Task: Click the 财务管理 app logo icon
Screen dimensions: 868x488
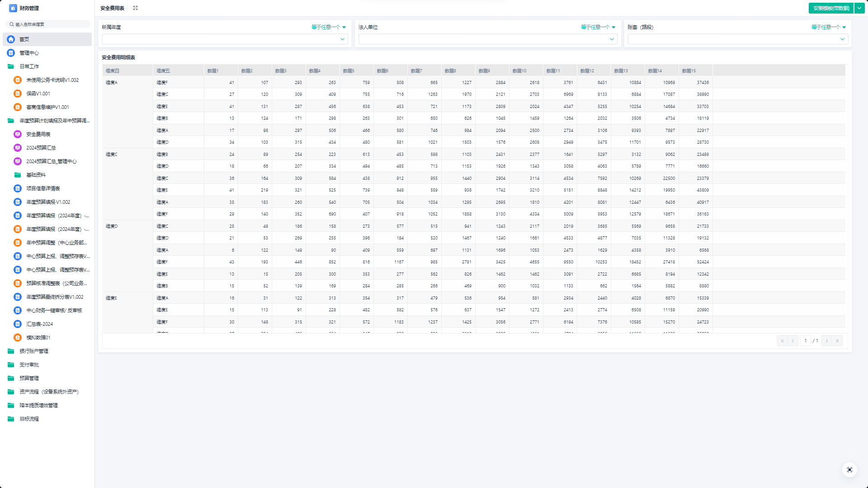Action: coord(13,8)
